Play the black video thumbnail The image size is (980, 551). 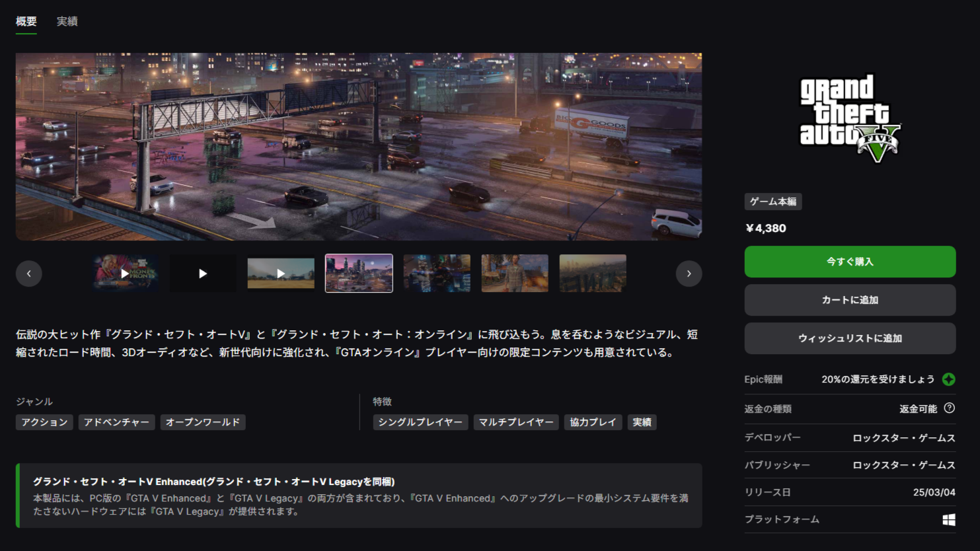coord(203,274)
